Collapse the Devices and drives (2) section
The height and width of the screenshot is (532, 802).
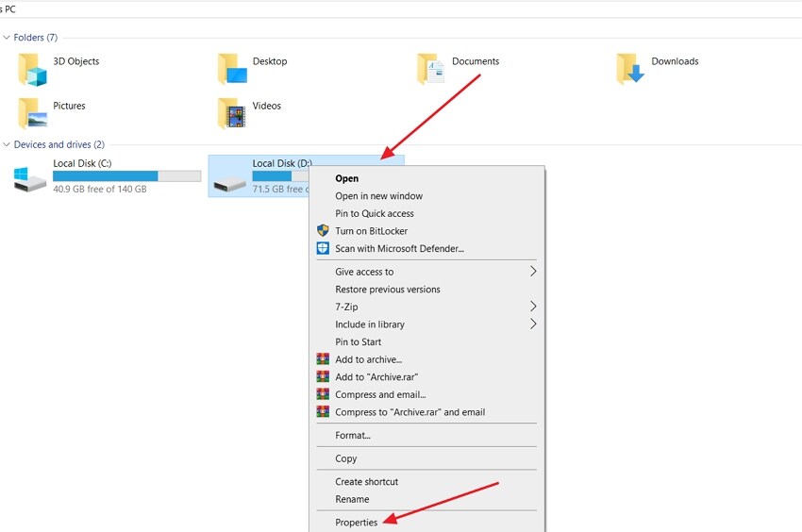click(x=7, y=144)
